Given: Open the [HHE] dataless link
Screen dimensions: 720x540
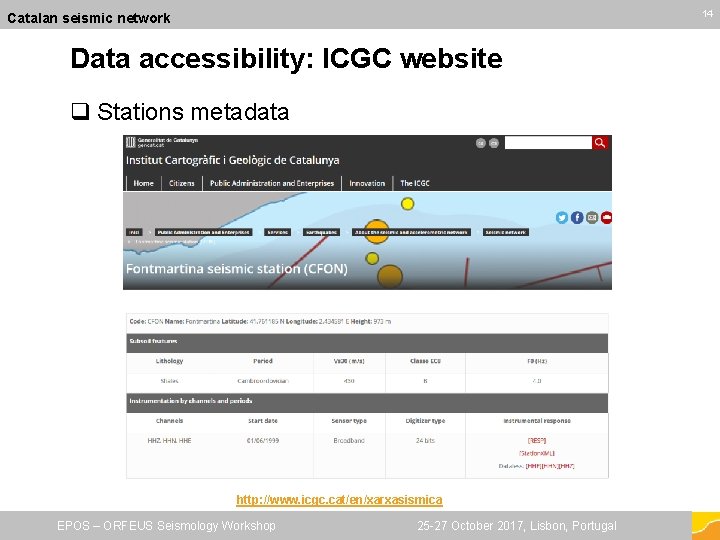Looking at the screenshot, I should click(x=533, y=466).
